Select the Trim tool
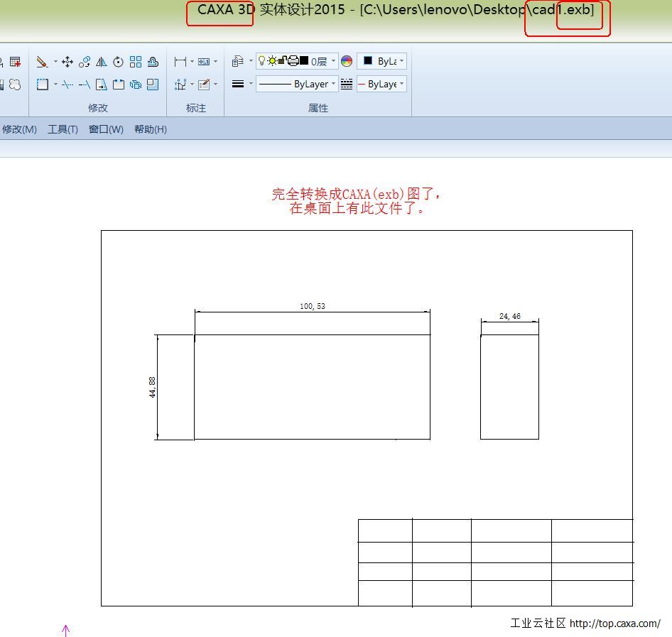 (x=67, y=85)
